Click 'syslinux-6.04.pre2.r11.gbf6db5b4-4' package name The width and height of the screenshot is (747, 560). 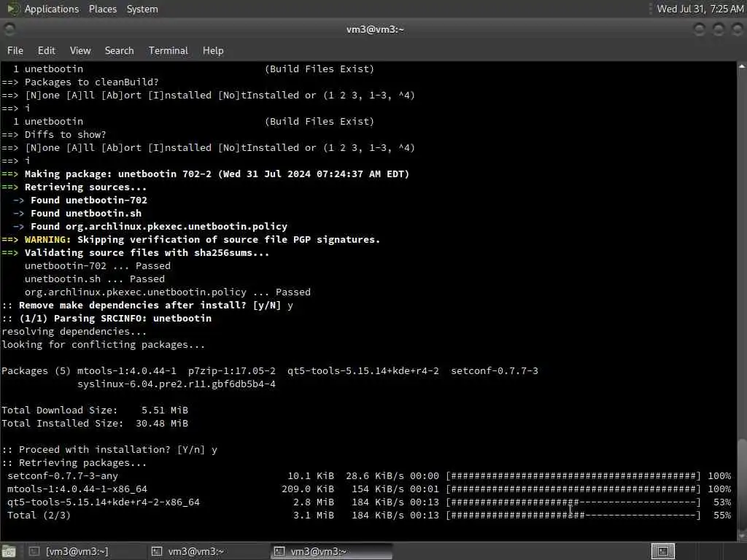[x=177, y=384]
